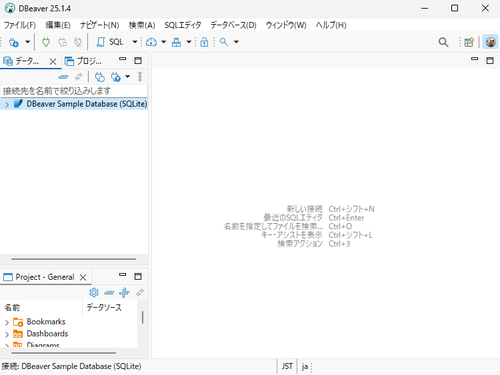Open dropdown beside navigator filter plug icon
Viewport: 500px width, 375px height.
pyautogui.click(x=128, y=77)
